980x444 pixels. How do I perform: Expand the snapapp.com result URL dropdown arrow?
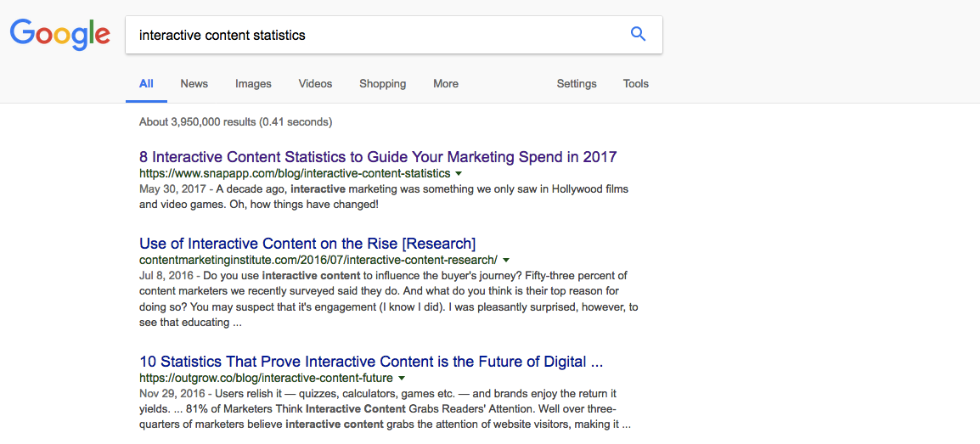458,173
